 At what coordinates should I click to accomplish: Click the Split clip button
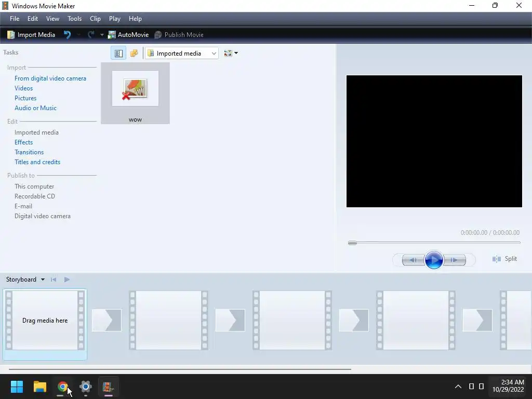[x=504, y=259]
